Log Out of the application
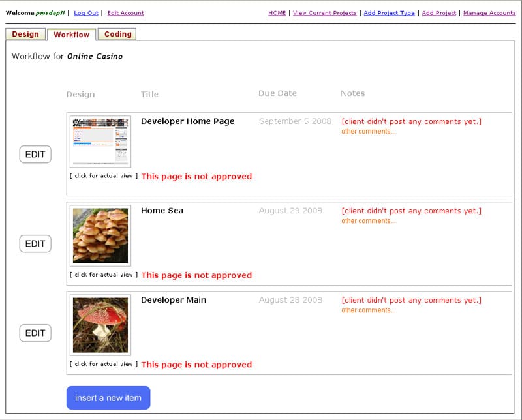This screenshot has width=522, height=420. pos(85,12)
